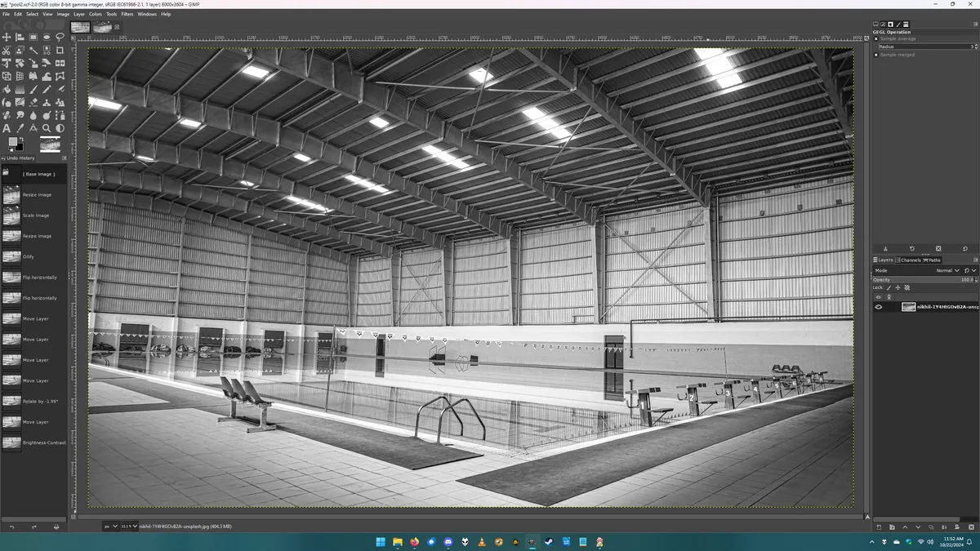Image resolution: width=980 pixels, height=551 pixels.
Task: Select the Ellipse Select tool
Action: 47,38
